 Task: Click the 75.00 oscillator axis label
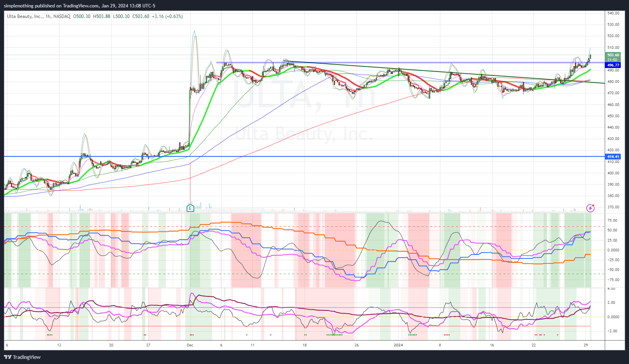[x=612, y=221]
